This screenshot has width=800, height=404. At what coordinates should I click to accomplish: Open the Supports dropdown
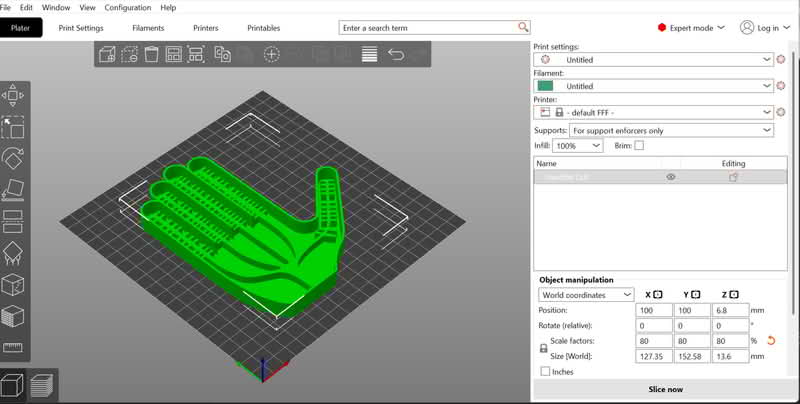(x=671, y=131)
